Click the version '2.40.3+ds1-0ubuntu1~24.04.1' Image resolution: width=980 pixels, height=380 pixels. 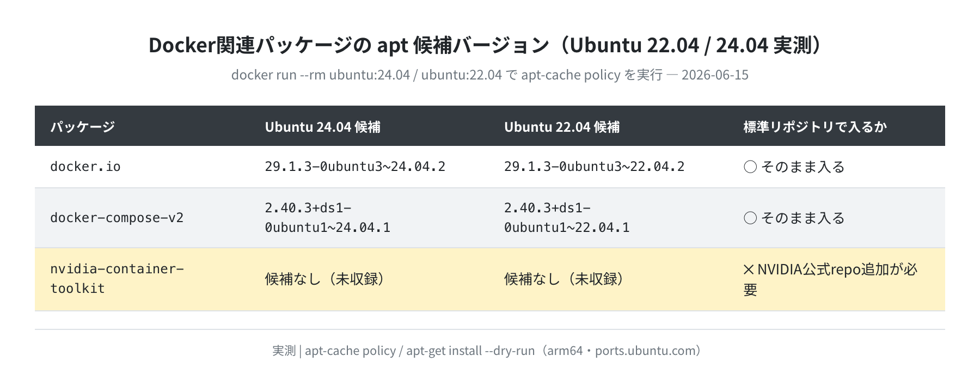pos(328,218)
